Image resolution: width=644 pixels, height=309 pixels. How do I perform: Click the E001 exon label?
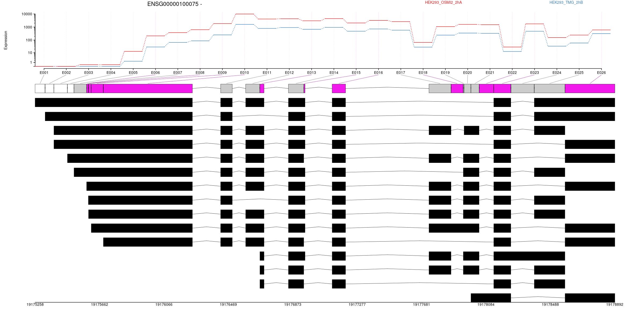pos(44,73)
